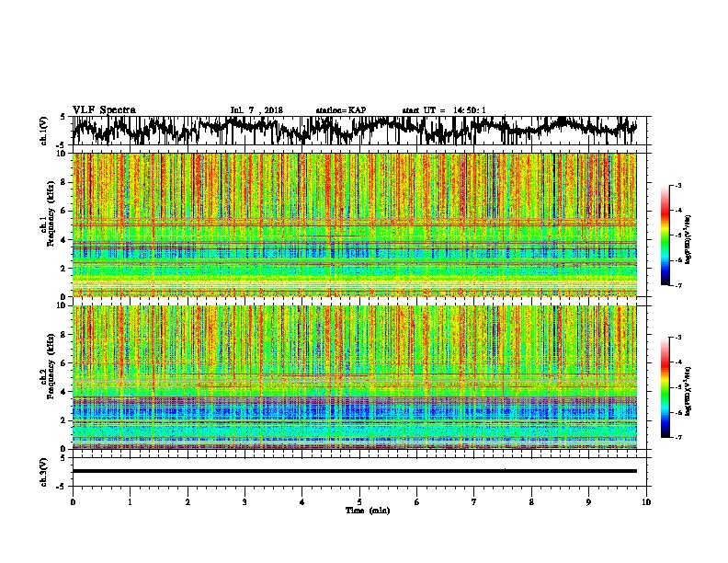Click the "8" kHz tick on ch.2 spectrogram

(64, 335)
